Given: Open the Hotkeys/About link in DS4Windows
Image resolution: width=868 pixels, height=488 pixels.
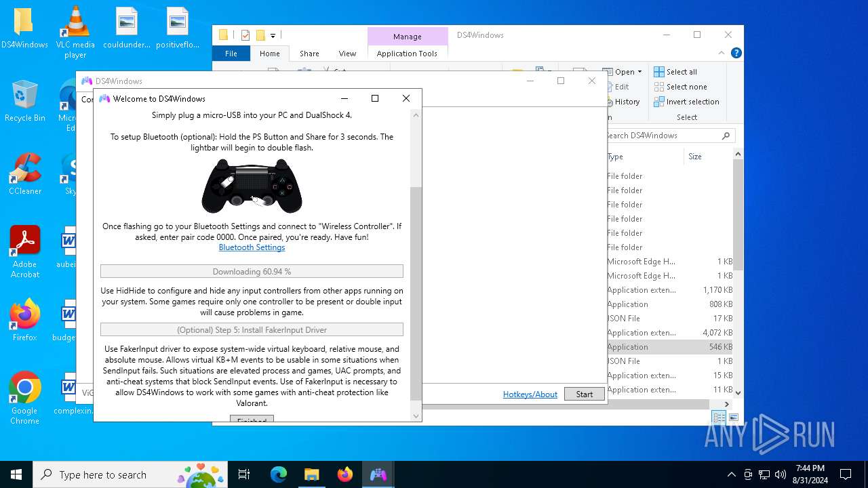Looking at the screenshot, I should (530, 394).
